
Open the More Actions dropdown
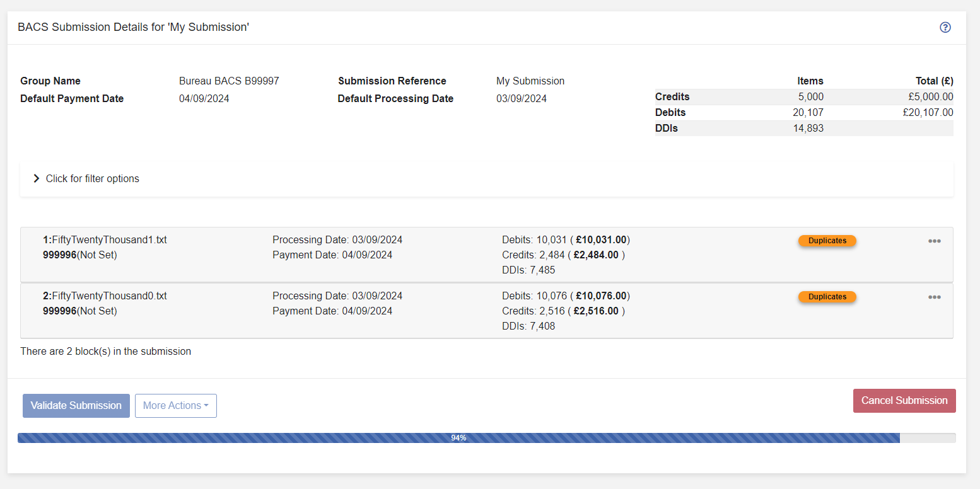tap(175, 406)
